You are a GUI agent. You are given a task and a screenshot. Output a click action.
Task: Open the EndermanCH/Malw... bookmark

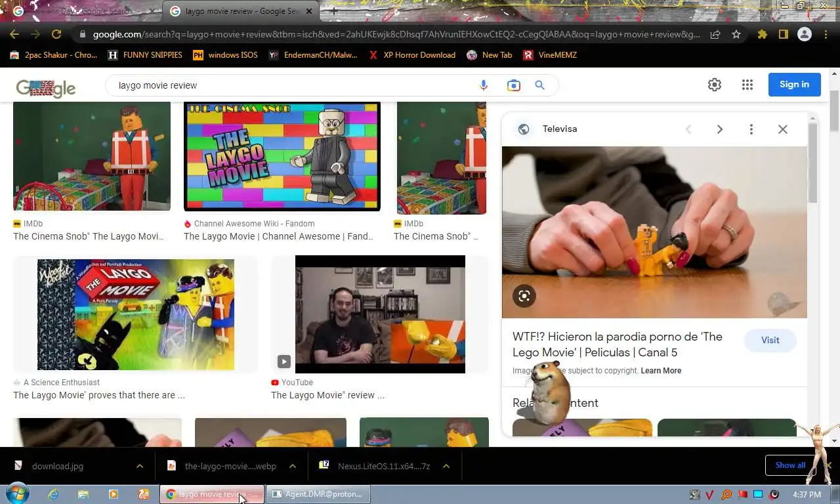pos(313,55)
